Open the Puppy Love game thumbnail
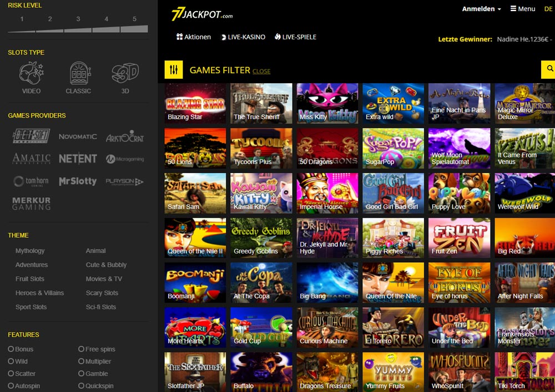 (459, 193)
